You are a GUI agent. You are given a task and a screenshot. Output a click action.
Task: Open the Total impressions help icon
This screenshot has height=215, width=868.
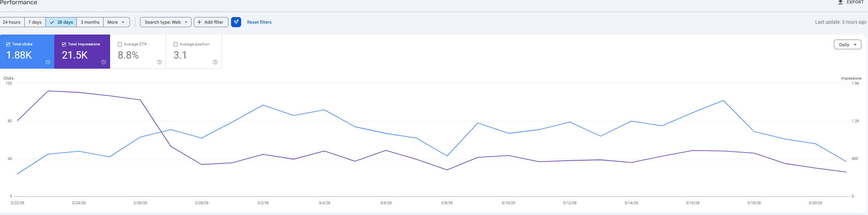[x=104, y=62]
